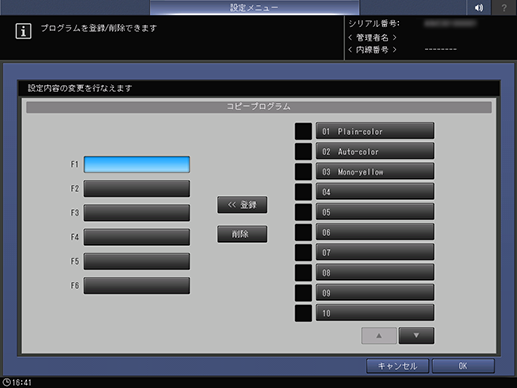Choose empty program slot 04
The width and height of the screenshot is (517, 388).
click(x=375, y=192)
